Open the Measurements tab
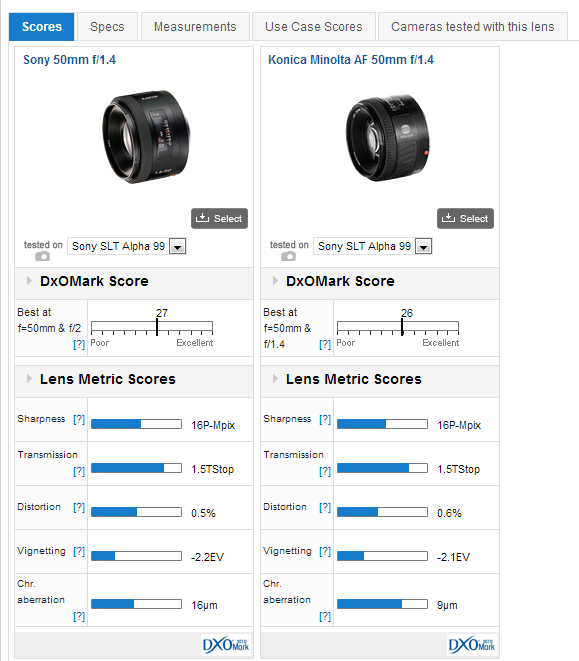The height and width of the screenshot is (661, 579). (x=195, y=27)
